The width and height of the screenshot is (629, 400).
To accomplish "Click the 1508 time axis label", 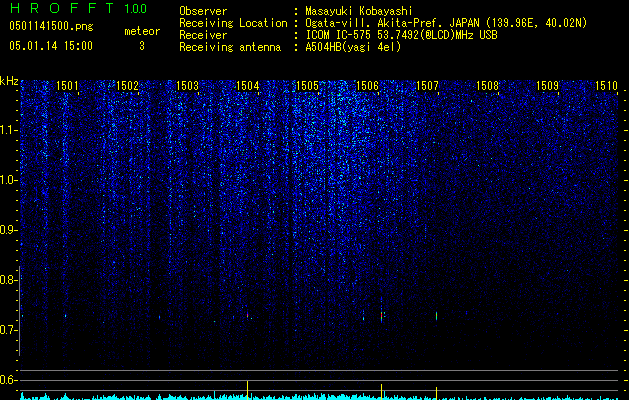I will (487, 86).
